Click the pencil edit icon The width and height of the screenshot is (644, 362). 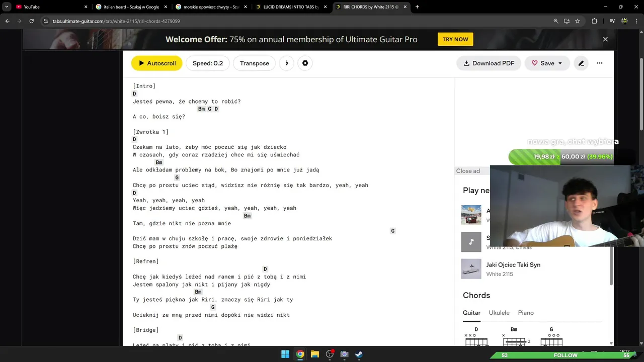pos(581,63)
